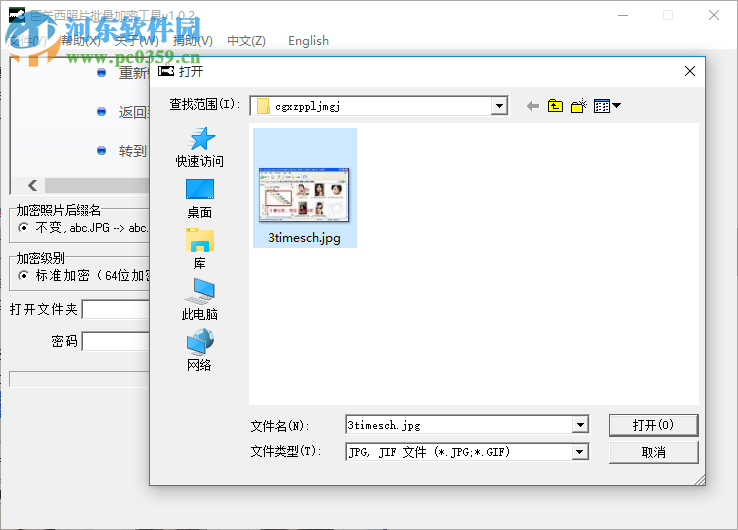Close the main application window
Image resolution: width=738 pixels, height=530 pixels.
(714, 16)
